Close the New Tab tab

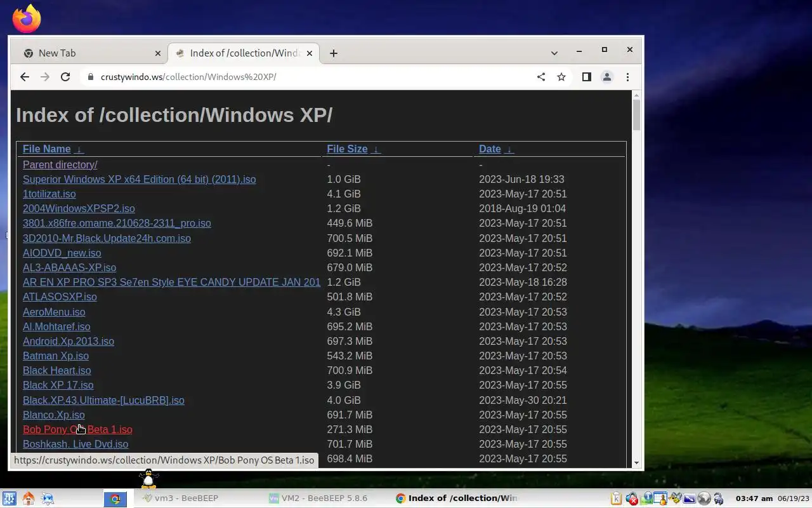point(158,53)
